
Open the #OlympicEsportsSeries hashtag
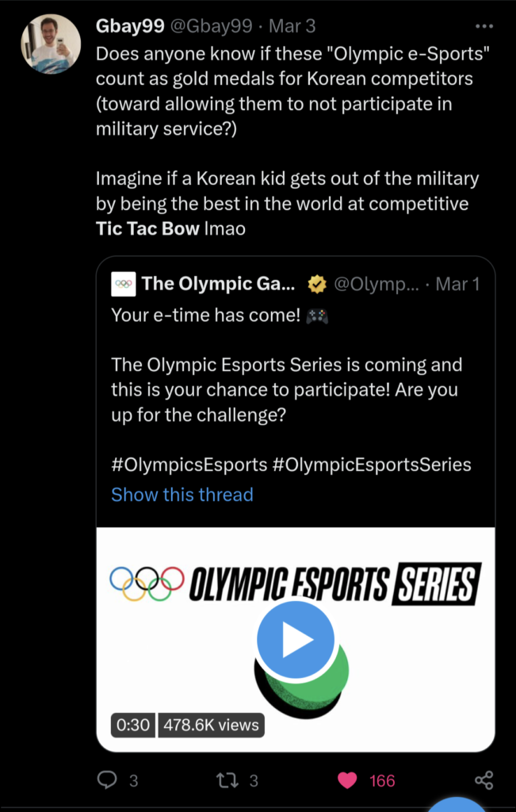pyautogui.click(x=371, y=465)
